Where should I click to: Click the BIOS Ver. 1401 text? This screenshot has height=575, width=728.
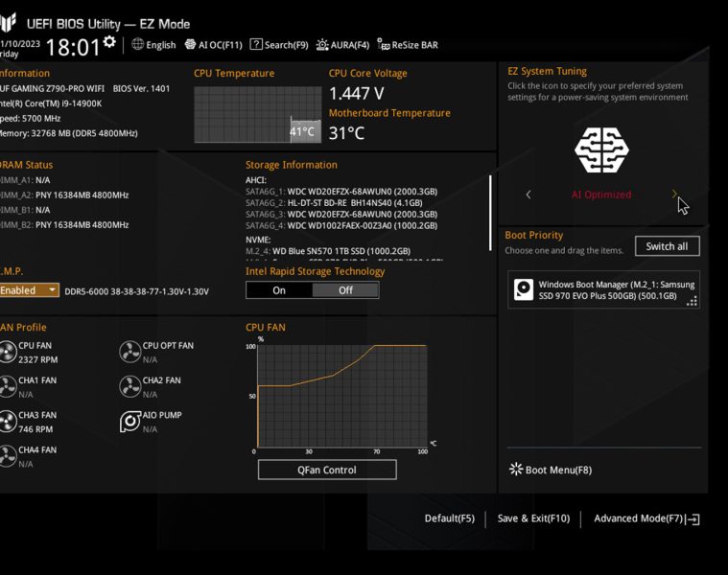coord(141,88)
